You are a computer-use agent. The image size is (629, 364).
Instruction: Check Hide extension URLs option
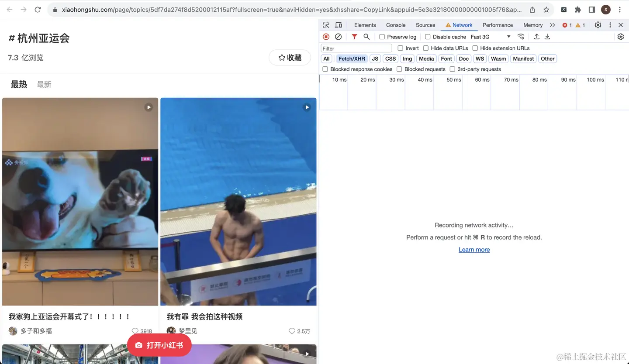(x=475, y=48)
